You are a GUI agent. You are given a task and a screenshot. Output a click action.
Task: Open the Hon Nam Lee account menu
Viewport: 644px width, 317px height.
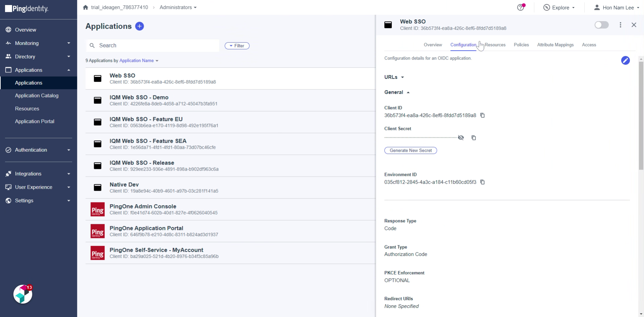point(617,7)
